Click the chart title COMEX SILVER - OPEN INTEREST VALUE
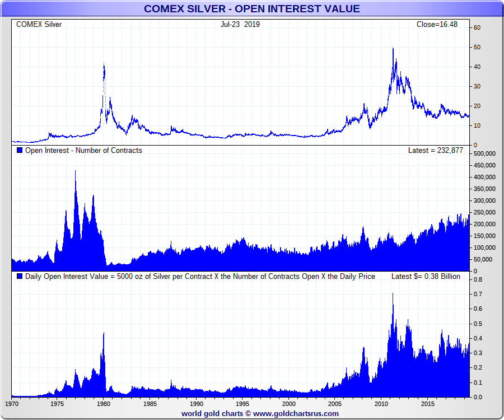 tap(251, 8)
